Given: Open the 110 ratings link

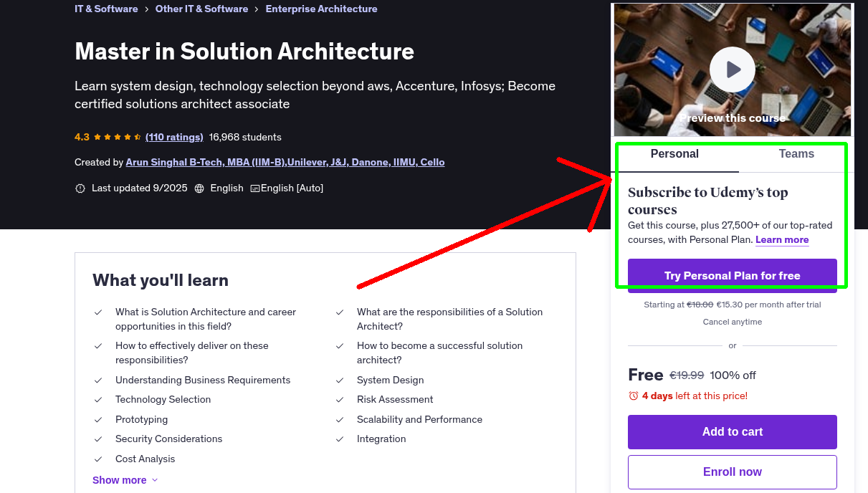Looking at the screenshot, I should [x=174, y=137].
